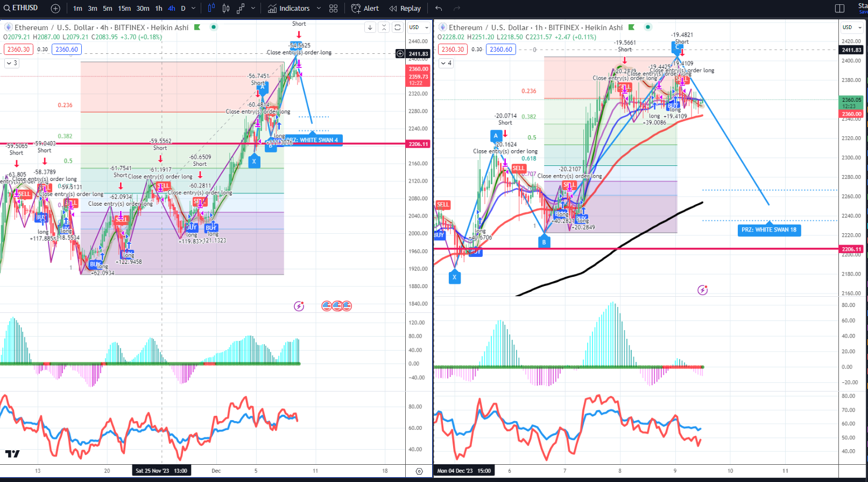Viewport: 868px width, 482px height.
Task: Click green flag on 1h chart legend
Action: [632, 27]
